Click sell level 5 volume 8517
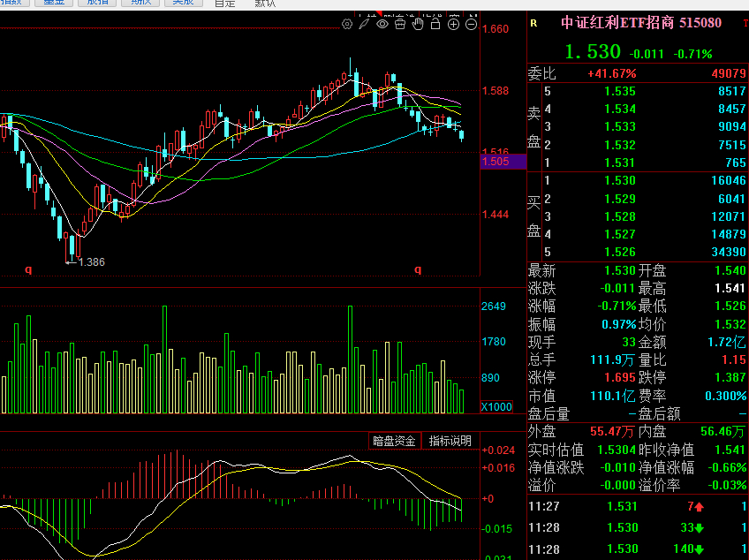Image resolution: width=749 pixels, height=560 pixels. [x=732, y=91]
